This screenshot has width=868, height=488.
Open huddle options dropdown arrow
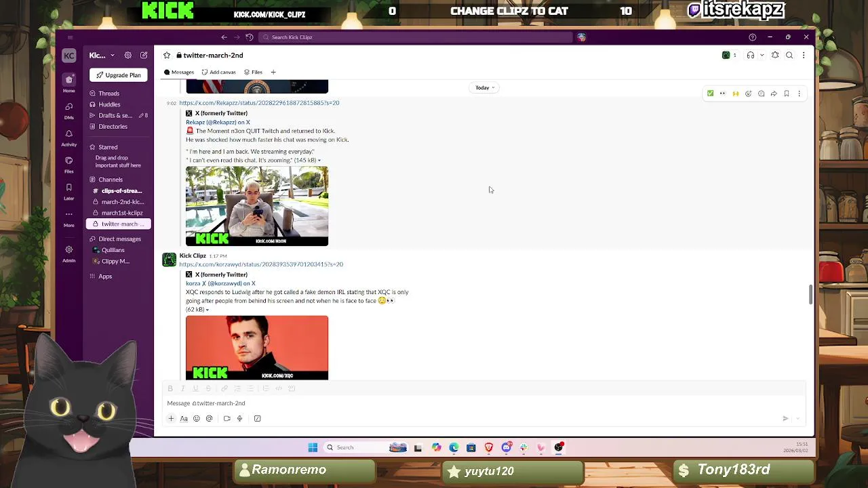coord(762,56)
